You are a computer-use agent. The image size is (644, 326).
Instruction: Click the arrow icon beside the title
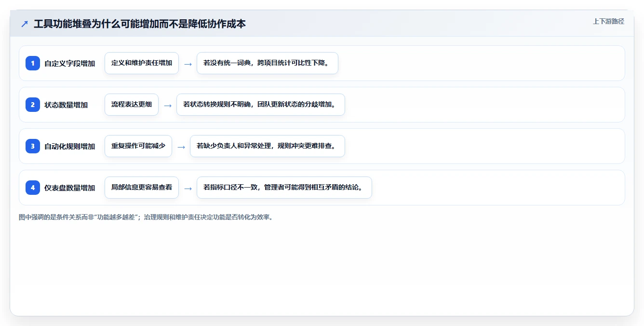25,24
